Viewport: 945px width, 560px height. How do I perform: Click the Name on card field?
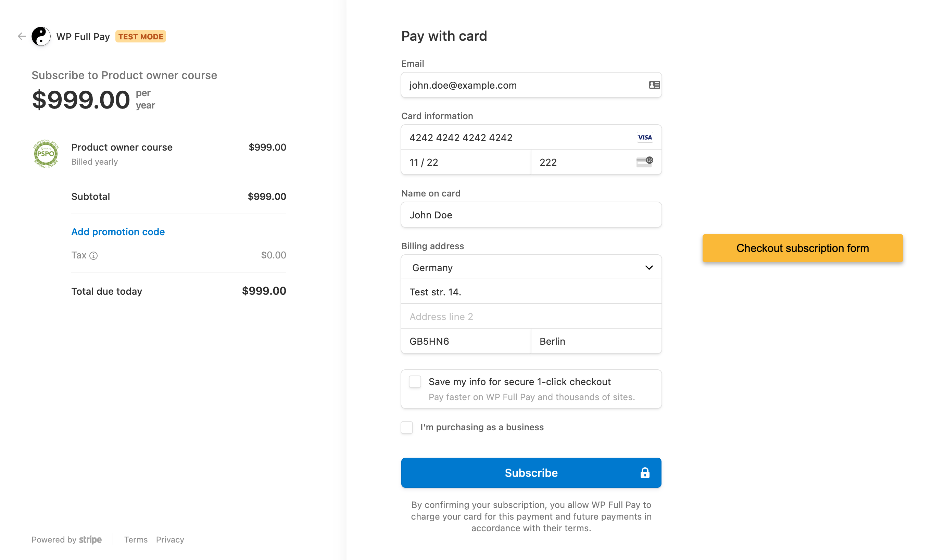[531, 215]
